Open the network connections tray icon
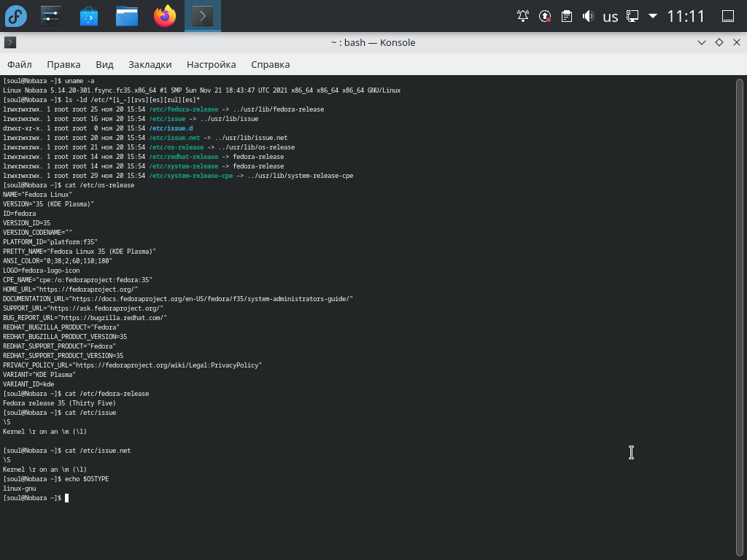 (x=632, y=16)
